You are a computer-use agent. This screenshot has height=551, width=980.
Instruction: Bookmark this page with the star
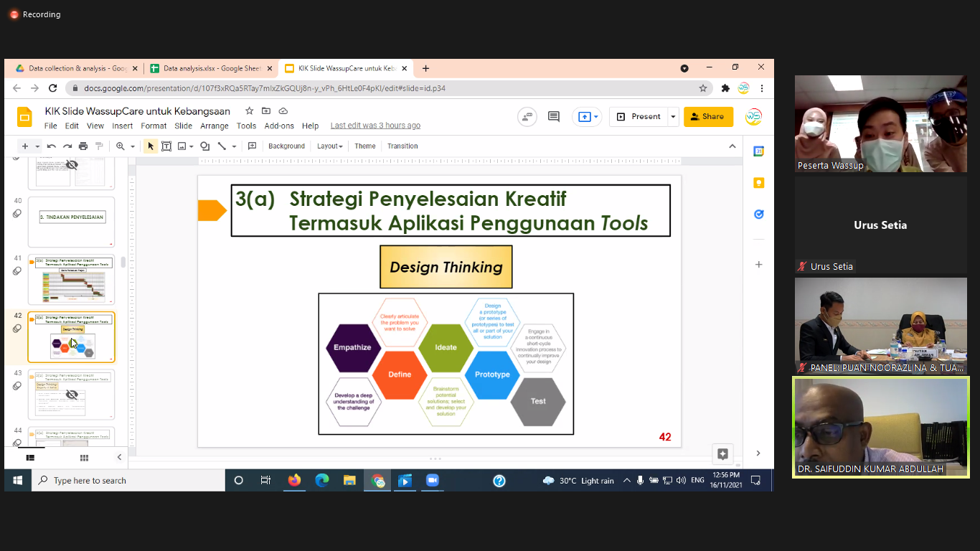tap(703, 88)
